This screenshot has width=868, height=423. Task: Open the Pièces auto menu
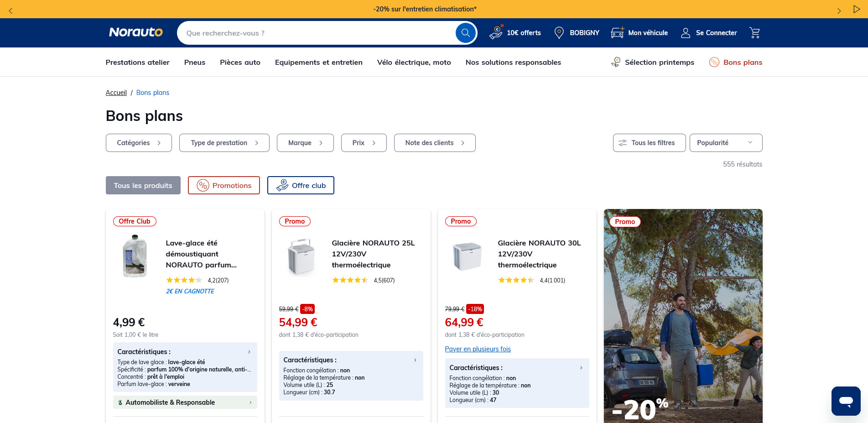240,62
